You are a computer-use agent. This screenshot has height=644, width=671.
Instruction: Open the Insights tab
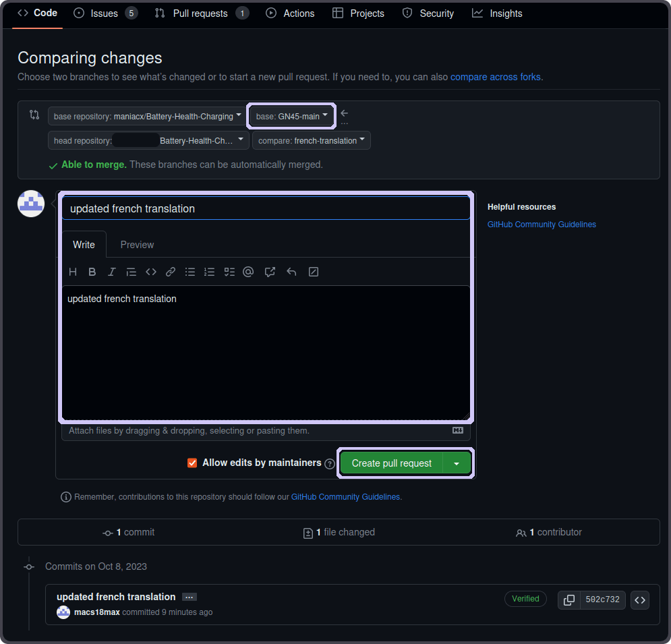[x=497, y=13]
